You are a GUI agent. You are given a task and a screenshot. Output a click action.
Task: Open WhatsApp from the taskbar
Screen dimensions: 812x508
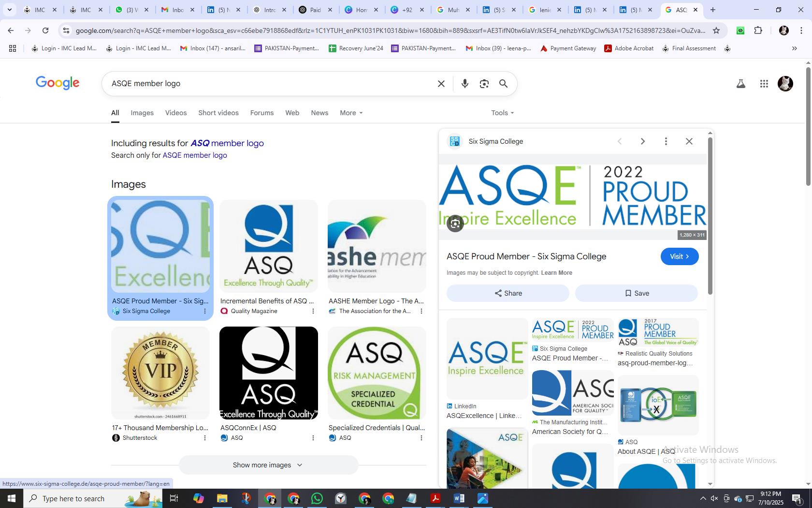point(317,498)
